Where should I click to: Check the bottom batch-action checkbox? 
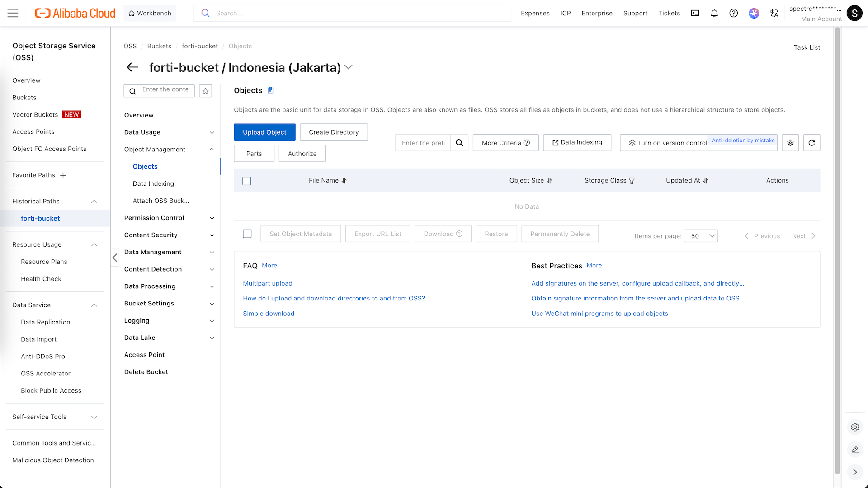[x=247, y=234]
